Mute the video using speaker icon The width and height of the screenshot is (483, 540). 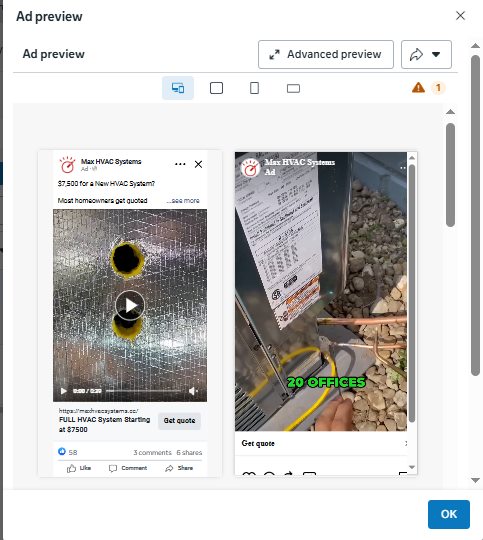click(193, 391)
